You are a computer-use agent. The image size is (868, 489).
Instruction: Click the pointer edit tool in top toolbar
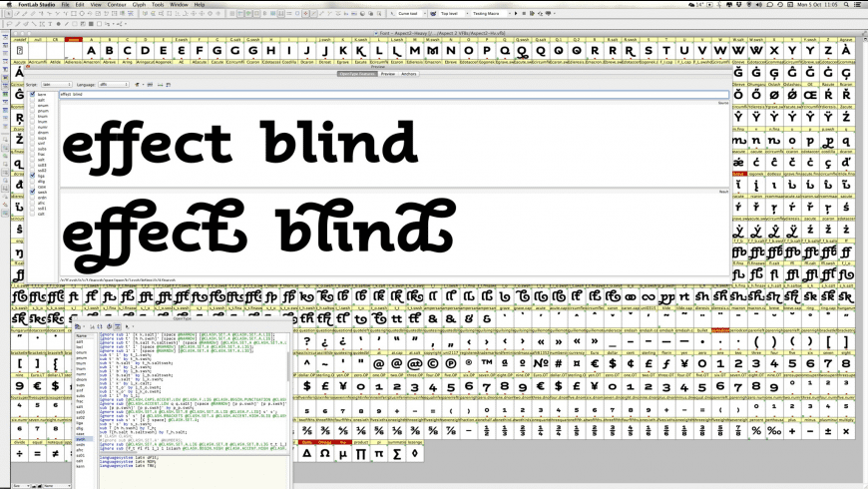pyautogui.click(x=9, y=13)
